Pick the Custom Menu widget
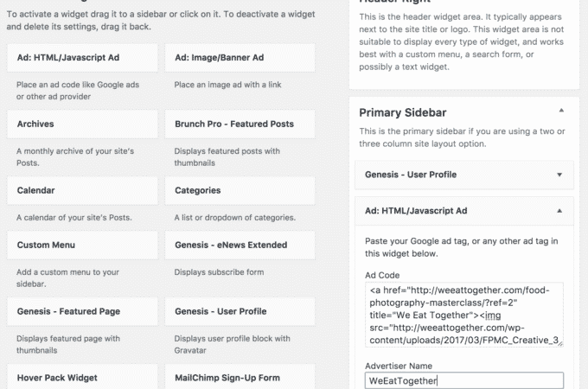The image size is (588, 389). click(82, 246)
